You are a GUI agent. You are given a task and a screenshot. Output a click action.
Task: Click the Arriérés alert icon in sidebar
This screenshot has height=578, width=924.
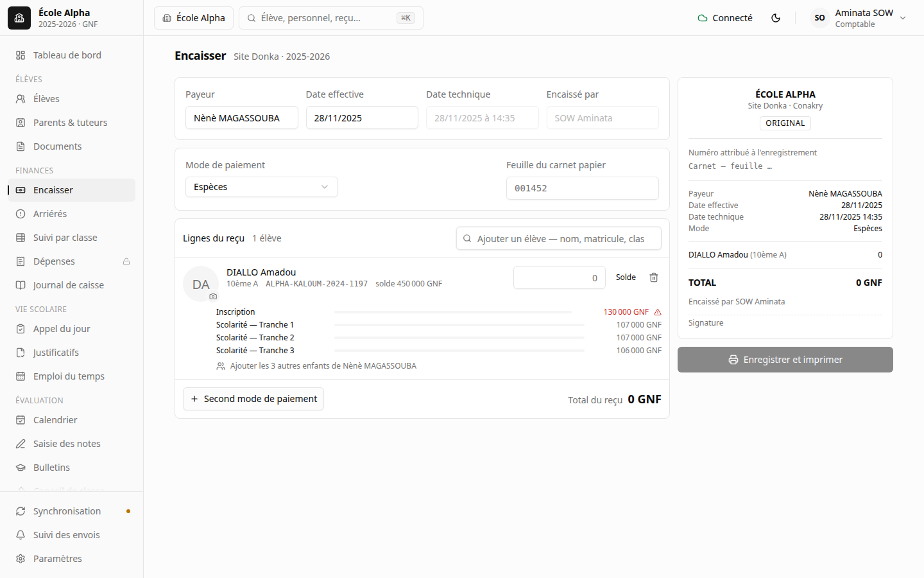(x=21, y=214)
